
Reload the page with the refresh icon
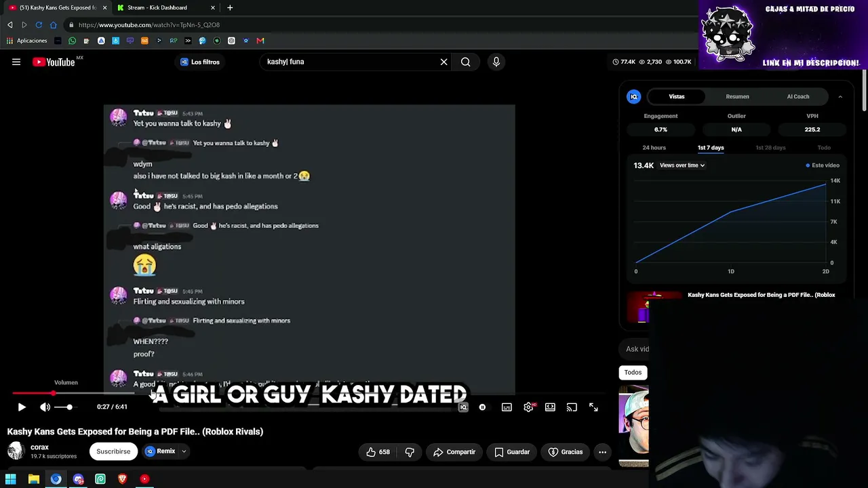coord(39,25)
